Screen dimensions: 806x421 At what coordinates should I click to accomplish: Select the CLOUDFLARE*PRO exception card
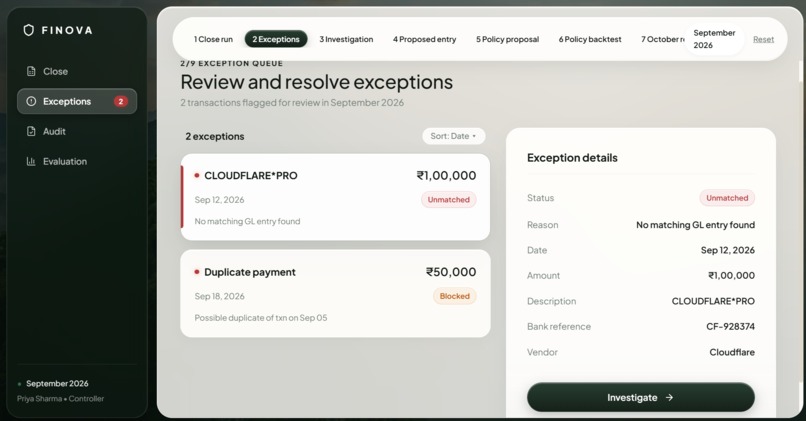335,197
